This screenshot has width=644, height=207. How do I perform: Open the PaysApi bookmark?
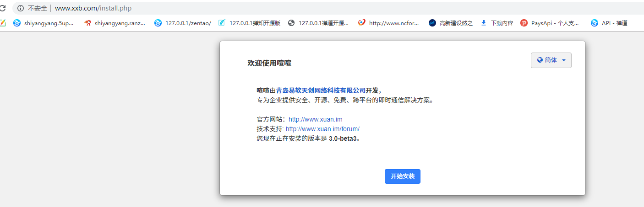[550, 23]
